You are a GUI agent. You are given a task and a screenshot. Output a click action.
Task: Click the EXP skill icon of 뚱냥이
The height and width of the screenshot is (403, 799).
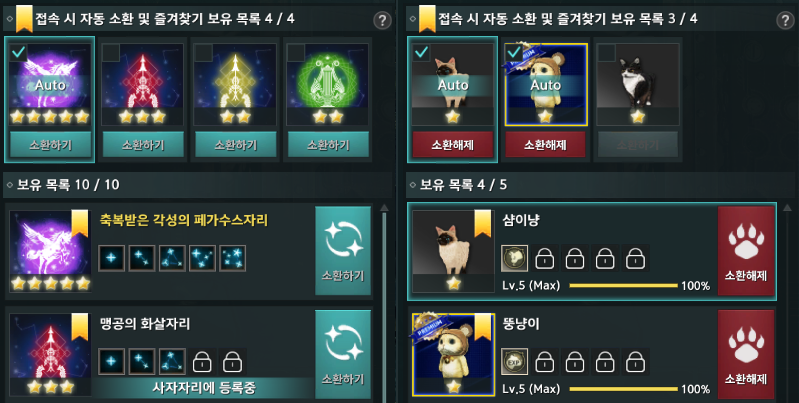click(514, 361)
